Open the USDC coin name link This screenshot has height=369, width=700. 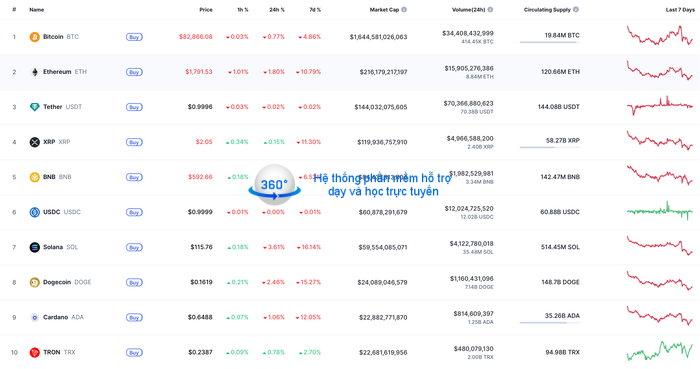click(x=51, y=212)
